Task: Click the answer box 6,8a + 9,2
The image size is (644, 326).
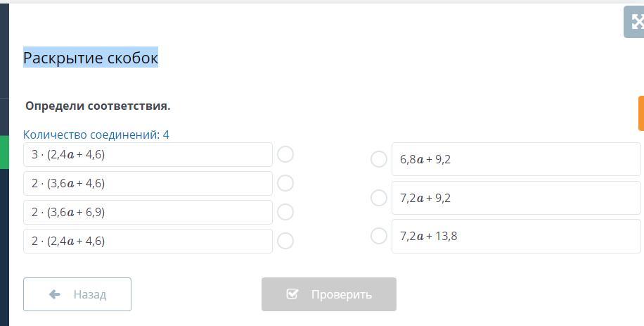Action: pyautogui.click(x=516, y=160)
